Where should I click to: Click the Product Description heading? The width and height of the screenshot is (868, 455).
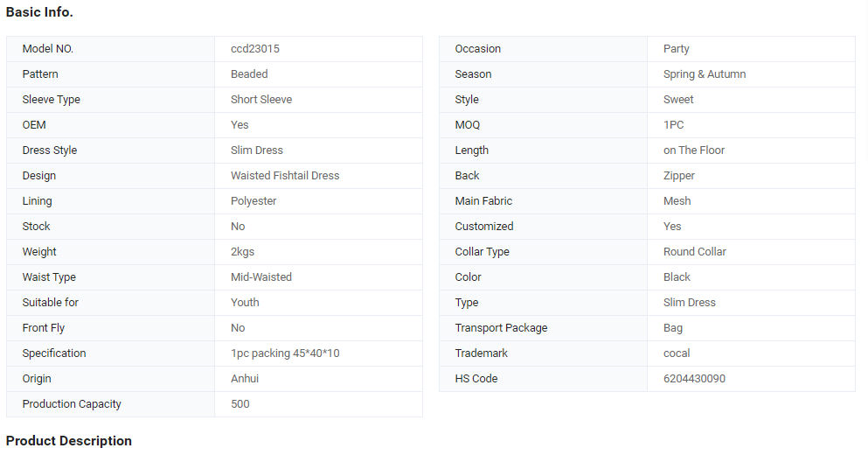coord(69,441)
